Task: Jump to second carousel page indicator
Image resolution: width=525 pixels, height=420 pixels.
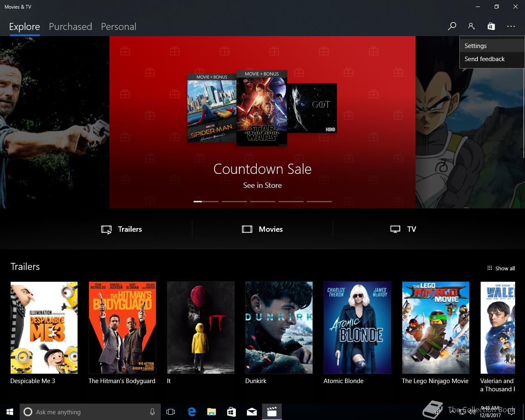Action: coord(234,201)
